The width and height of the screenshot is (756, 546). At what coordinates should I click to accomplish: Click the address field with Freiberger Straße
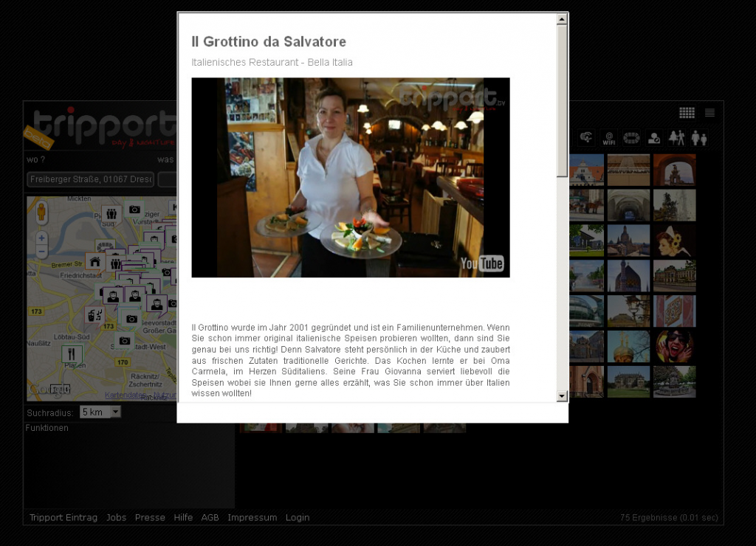coord(91,179)
